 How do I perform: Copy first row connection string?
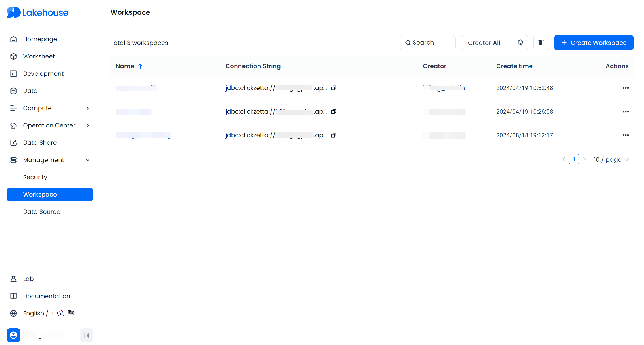point(333,88)
